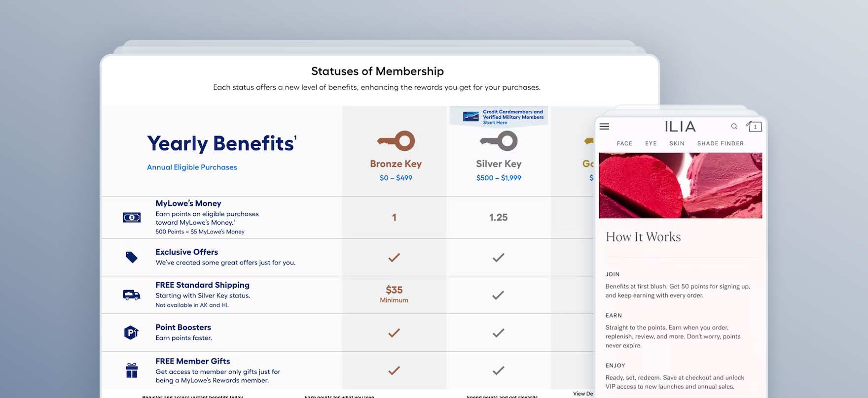Click the Annual Eligible Purchases link

pyautogui.click(x=192, y=167)
